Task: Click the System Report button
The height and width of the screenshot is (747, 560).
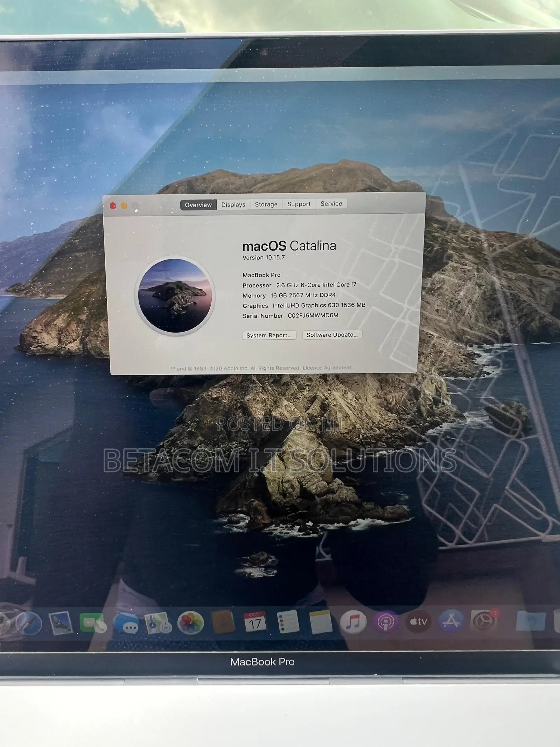Action: [269, 335]
